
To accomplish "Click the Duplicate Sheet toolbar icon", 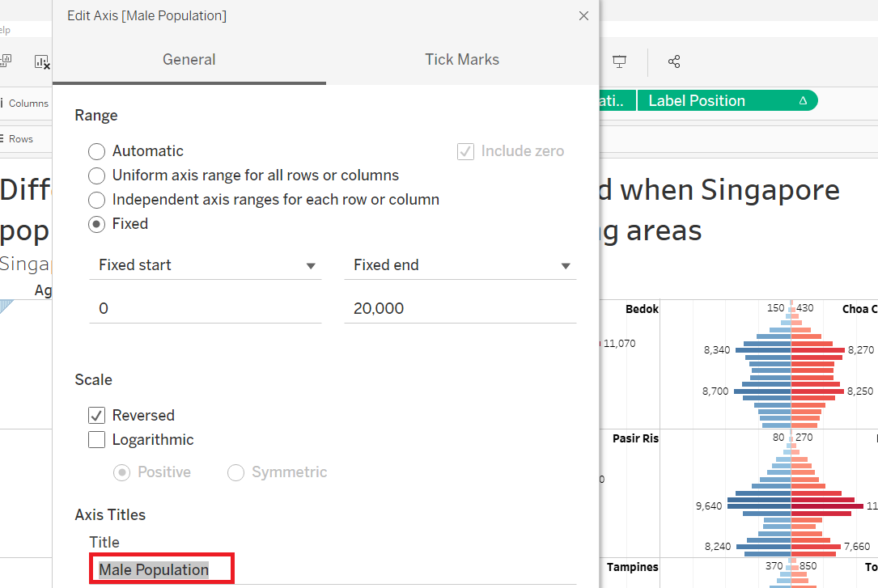I will (6, 61).
